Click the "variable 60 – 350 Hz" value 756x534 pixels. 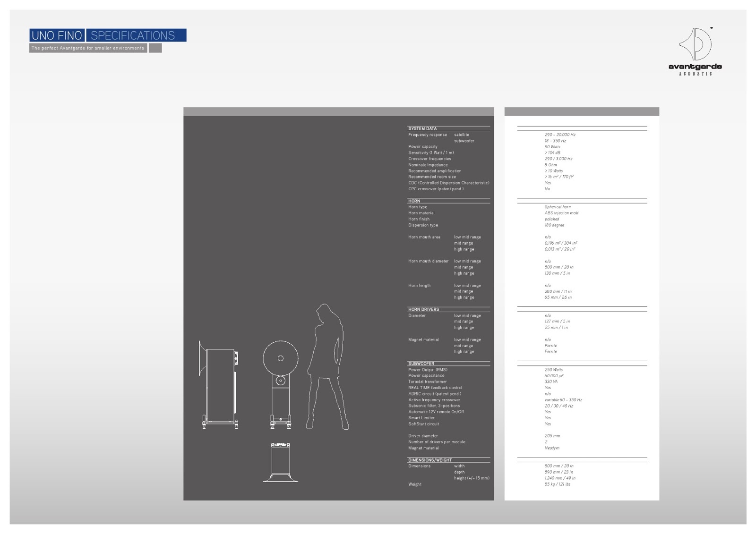tap(563, 400)
